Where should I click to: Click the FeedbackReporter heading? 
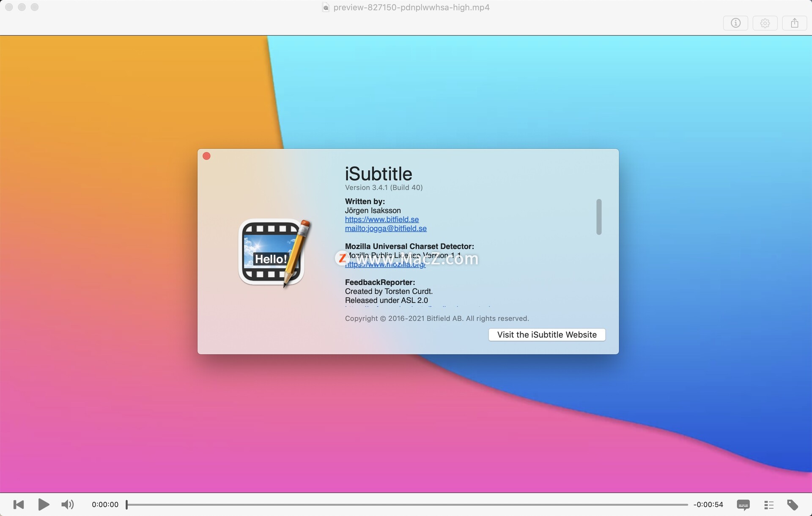pos(380,282)
